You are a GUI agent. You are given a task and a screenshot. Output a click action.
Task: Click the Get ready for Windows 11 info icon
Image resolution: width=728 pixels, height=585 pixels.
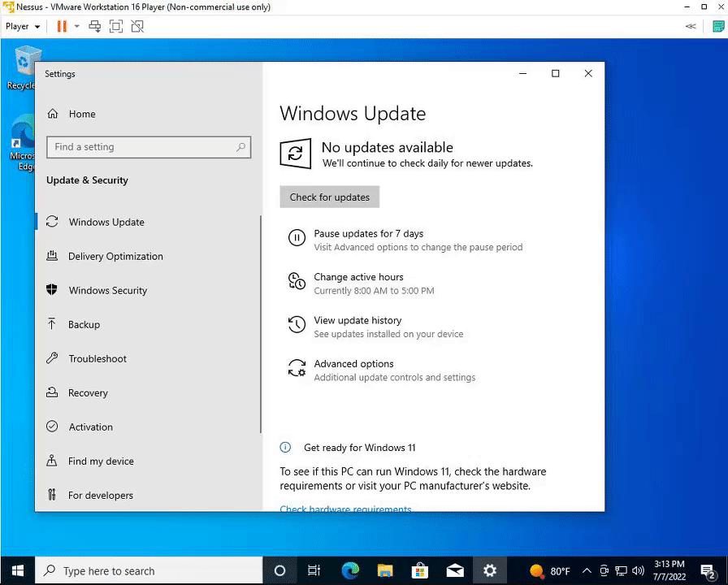285,447
